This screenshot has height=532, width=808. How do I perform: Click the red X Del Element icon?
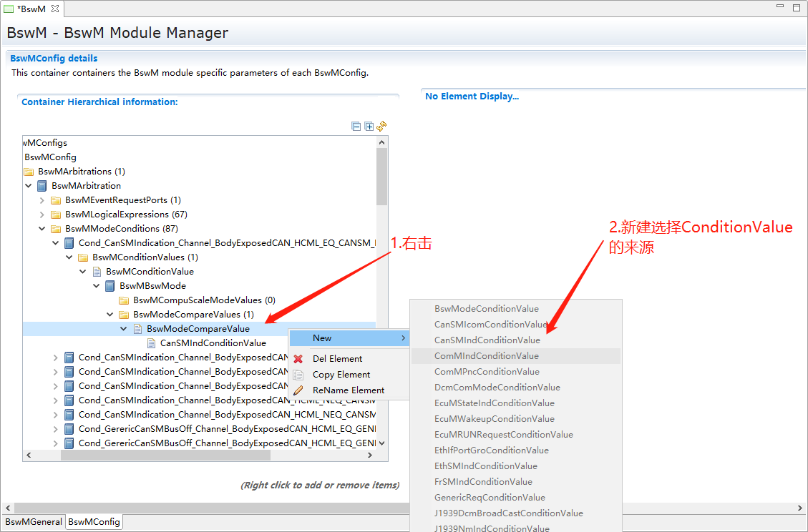[298, 359]
